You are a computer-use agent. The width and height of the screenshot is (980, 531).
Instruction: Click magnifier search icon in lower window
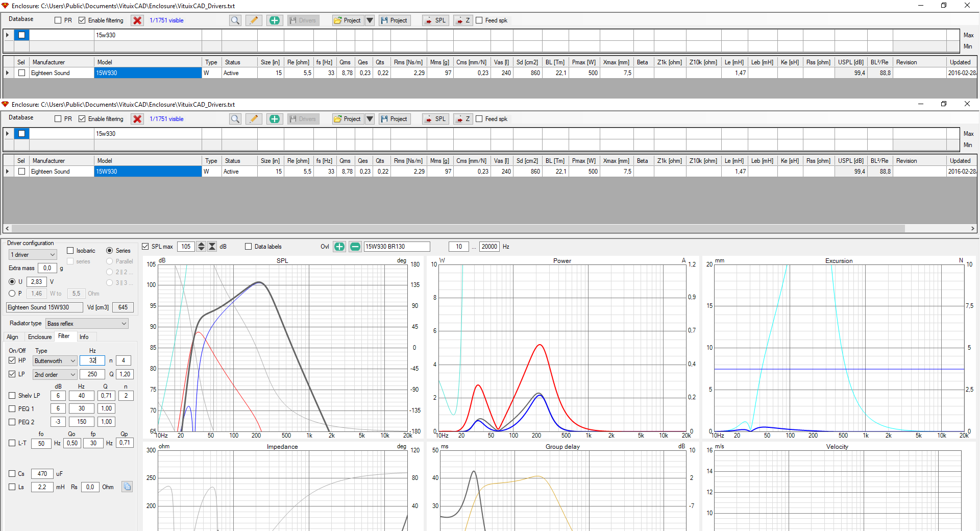point(235,119)
